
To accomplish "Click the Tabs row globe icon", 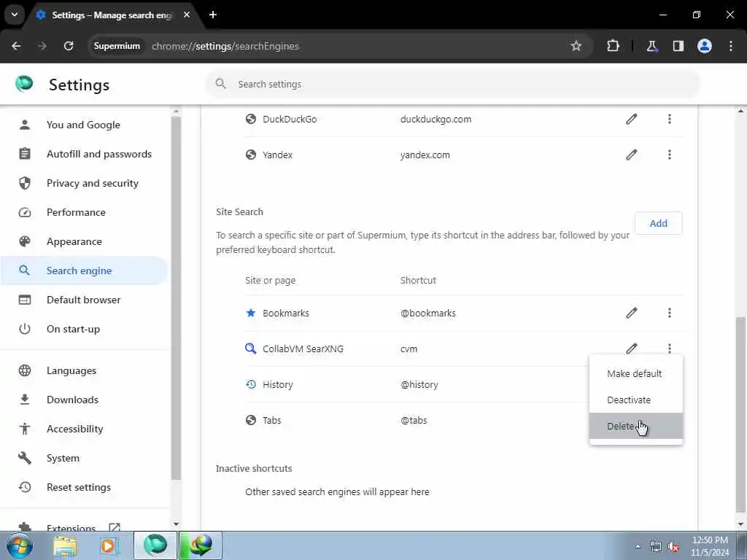I will tap(251, 420).
